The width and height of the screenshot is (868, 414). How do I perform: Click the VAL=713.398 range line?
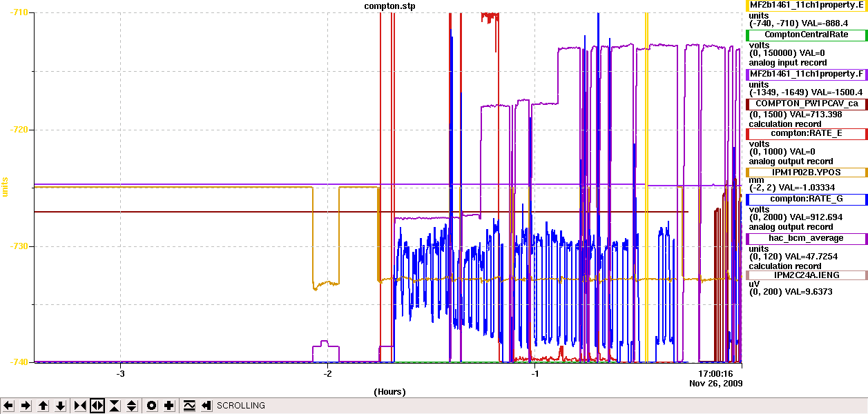[795, 115]
